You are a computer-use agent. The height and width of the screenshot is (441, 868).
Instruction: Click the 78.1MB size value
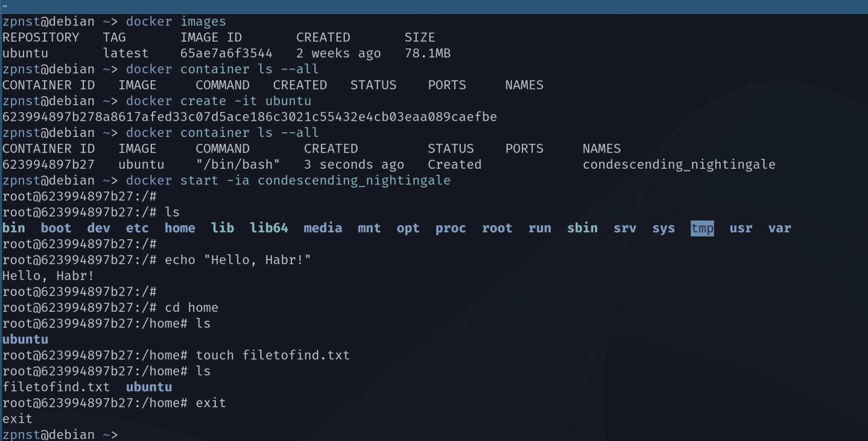(x=427, y=53)
